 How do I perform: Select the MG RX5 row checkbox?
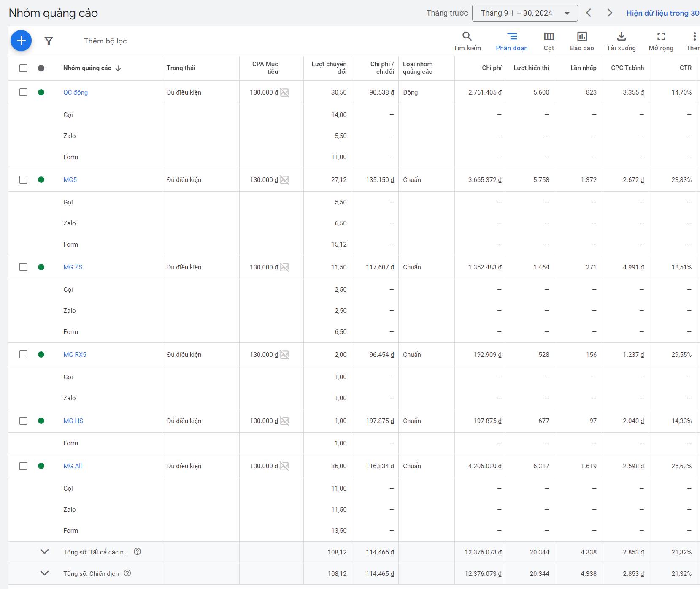pyautogui.click(x=24, y=355)
